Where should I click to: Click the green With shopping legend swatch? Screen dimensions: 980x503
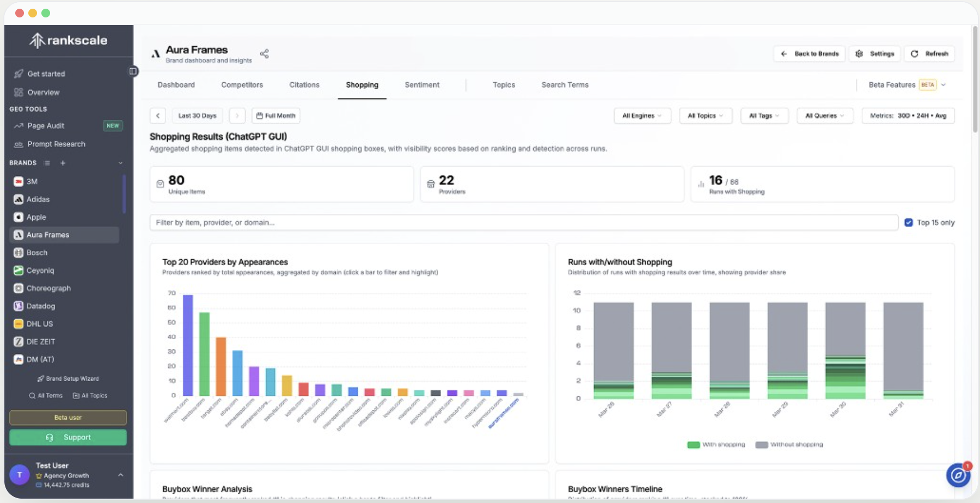coord(694,445)
